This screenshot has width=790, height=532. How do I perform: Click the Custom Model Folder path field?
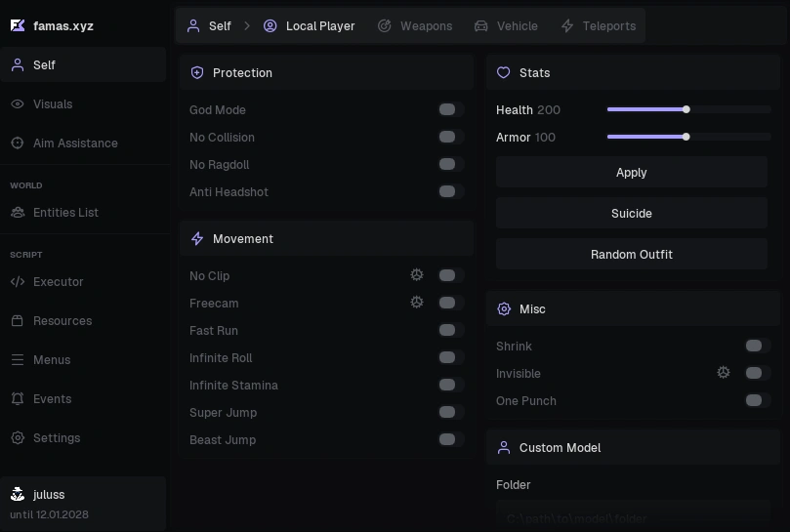coord(634,516)
